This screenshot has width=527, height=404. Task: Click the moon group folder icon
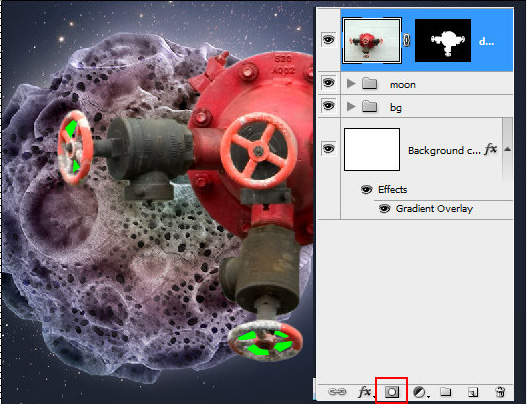click(x=369, y=83)
